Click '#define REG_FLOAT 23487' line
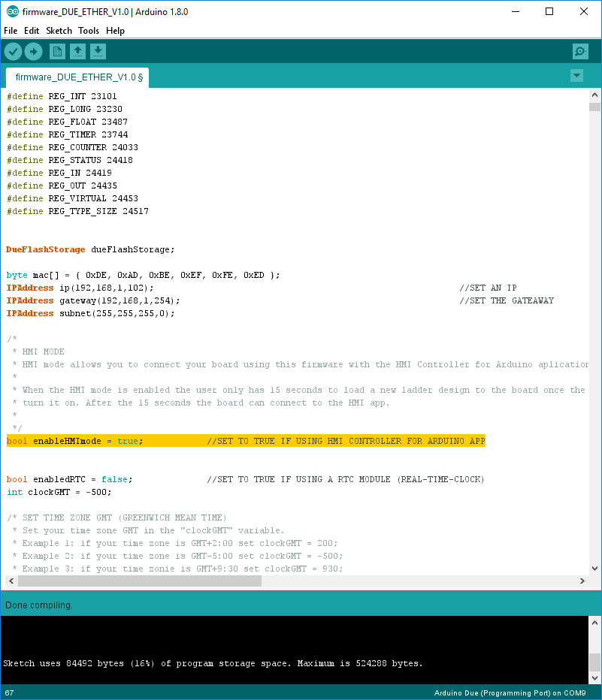Screen dimensions: 602x700 [x=67, y=122]
